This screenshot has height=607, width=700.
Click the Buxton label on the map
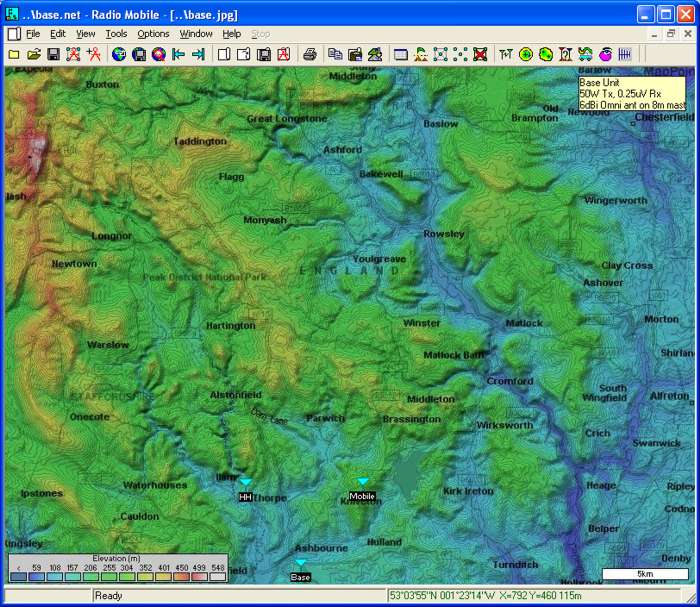tap(102, 84)
